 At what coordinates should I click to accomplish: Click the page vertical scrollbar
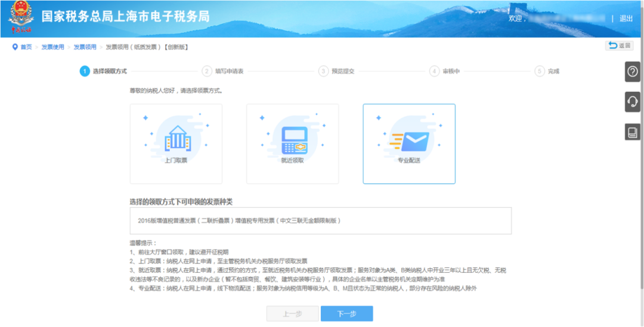pyautogui.click(x=641, y=164)
